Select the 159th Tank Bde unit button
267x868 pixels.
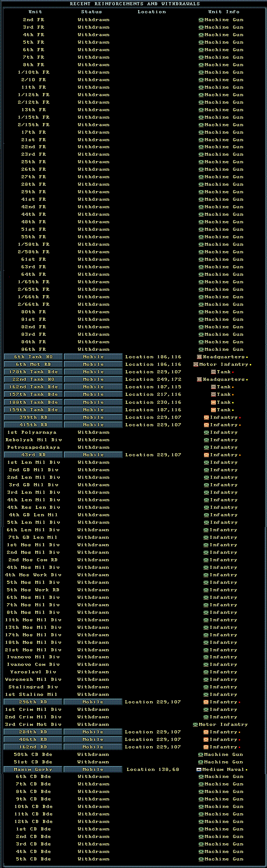[x=33, y=410]
